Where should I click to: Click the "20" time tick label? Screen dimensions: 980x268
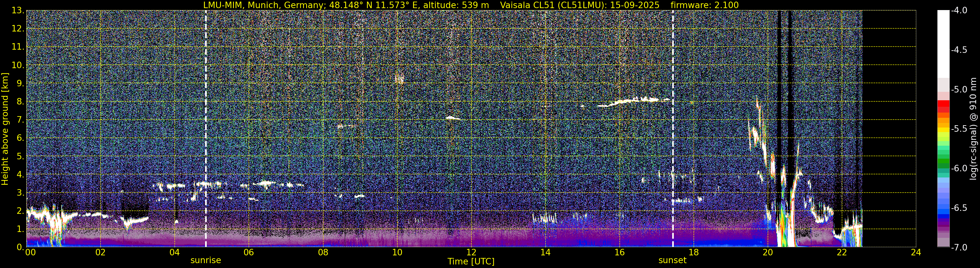pyautogui.click(x=768, y=252)
